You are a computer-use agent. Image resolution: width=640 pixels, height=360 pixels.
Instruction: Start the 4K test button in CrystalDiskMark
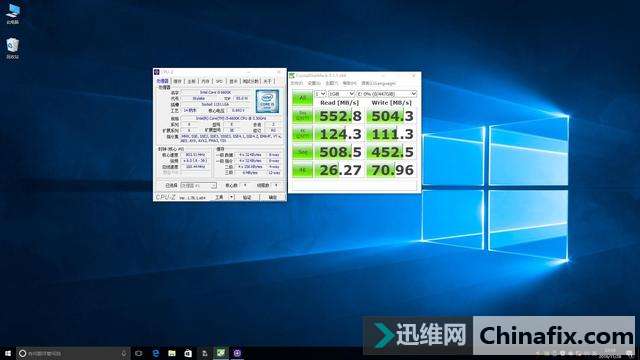pos(302,170)
